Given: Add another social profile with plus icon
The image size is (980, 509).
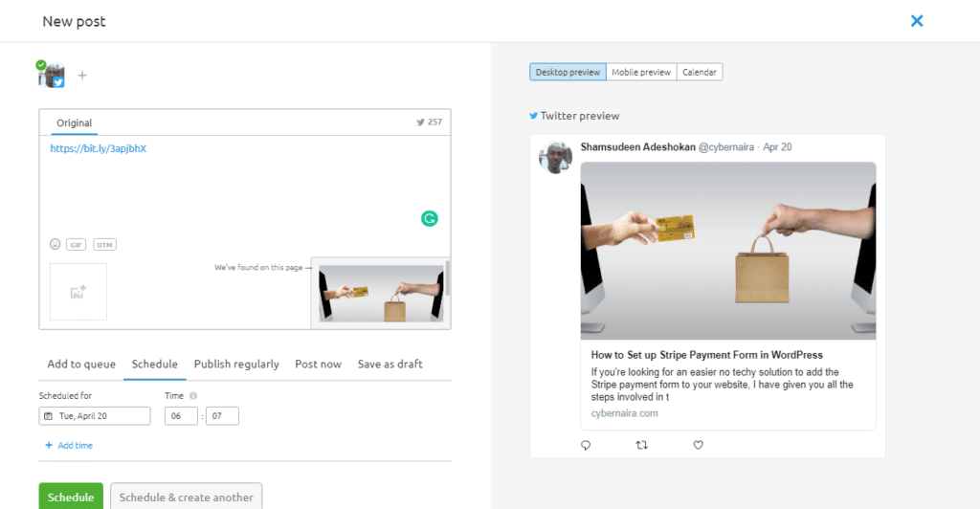Looking at the screenshot, I should click(82, 76).
